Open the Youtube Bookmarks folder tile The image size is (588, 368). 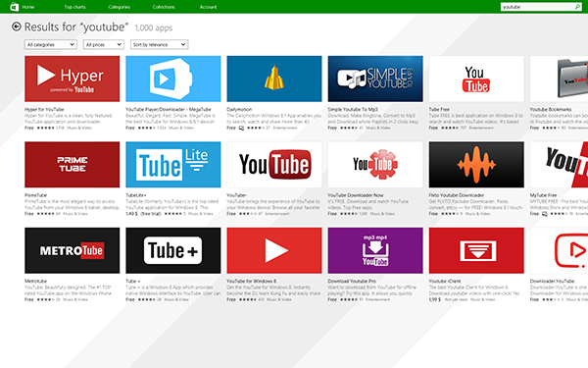click(560, 79)
